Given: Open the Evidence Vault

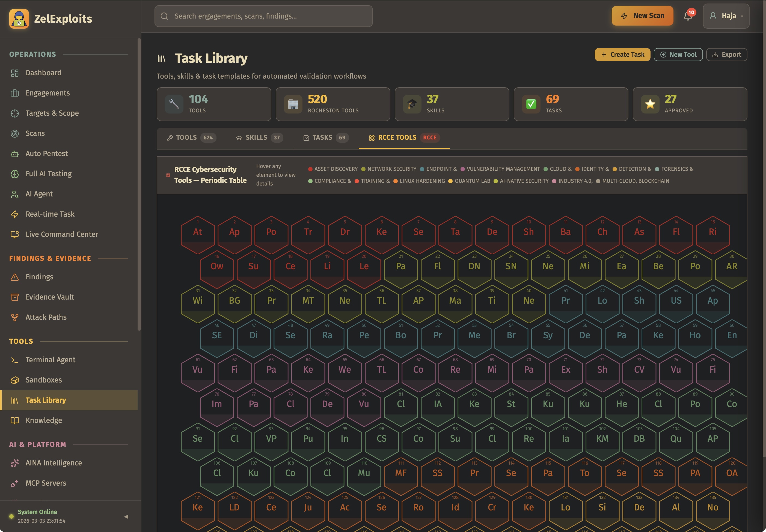Looking at the screenshot, I should coord(49,297).
